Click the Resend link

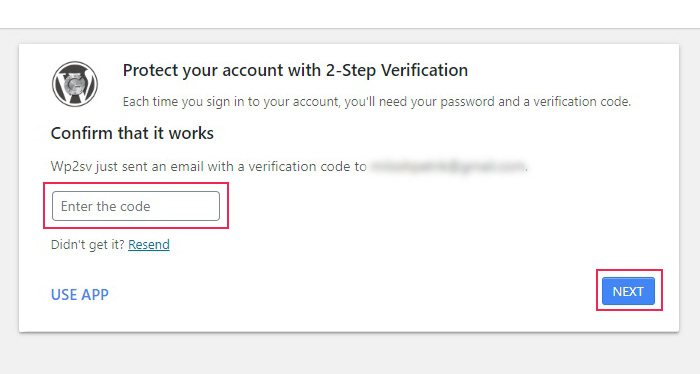pyautogui.click(x=149, y=245)
